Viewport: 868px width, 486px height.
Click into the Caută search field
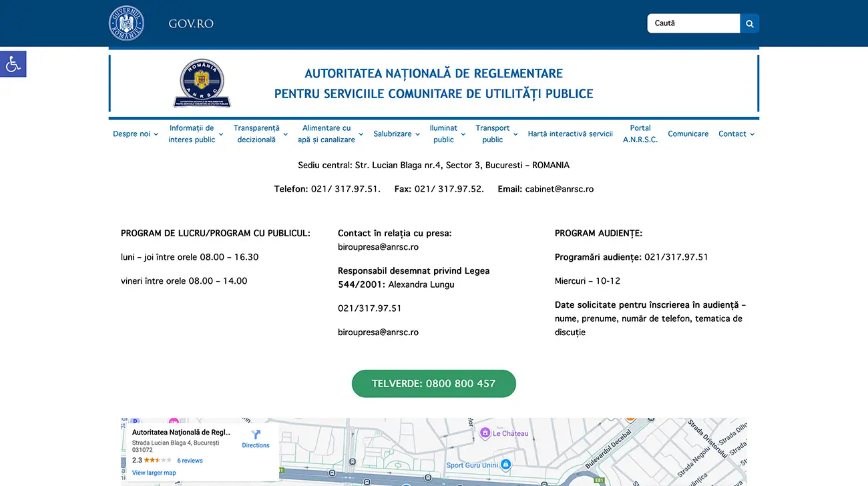(x=693, y=23)
